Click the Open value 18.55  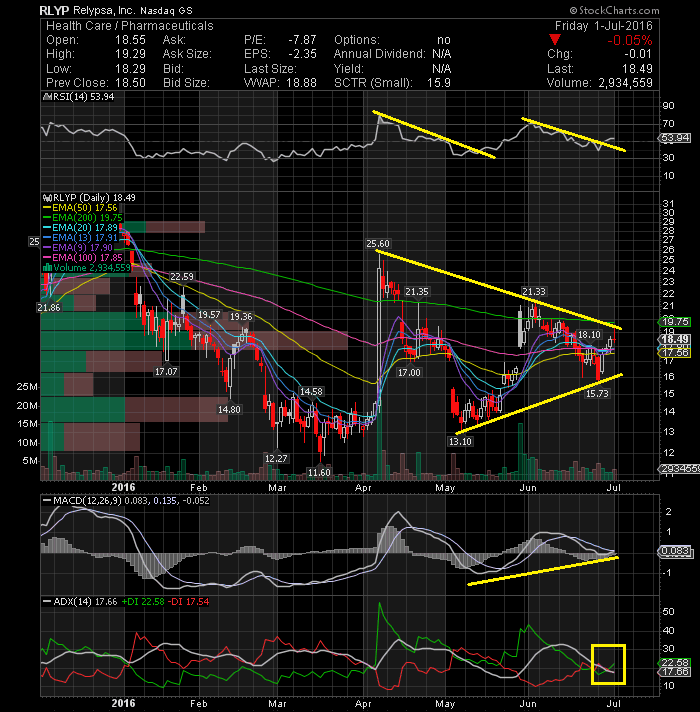point(130,40)
